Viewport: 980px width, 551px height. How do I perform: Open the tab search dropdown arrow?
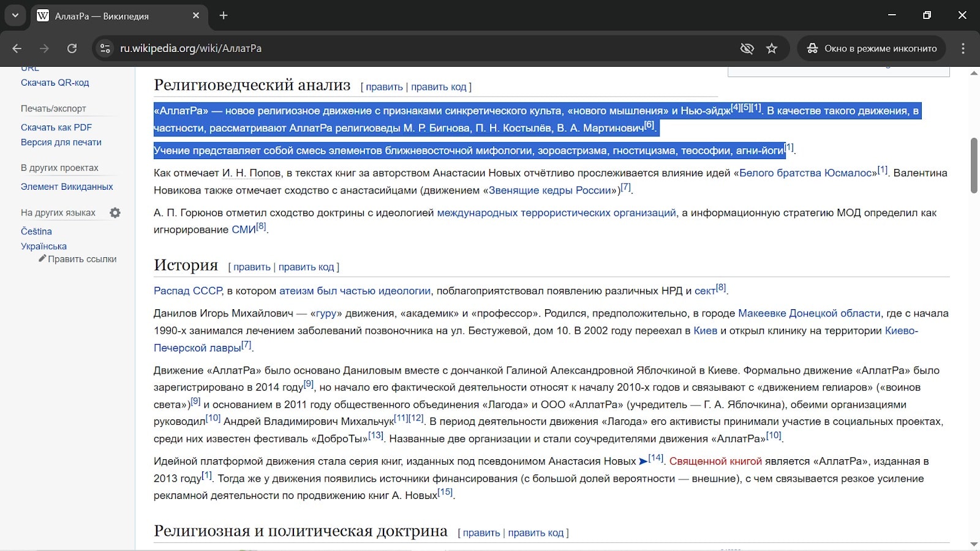click(x=15, y=15)
